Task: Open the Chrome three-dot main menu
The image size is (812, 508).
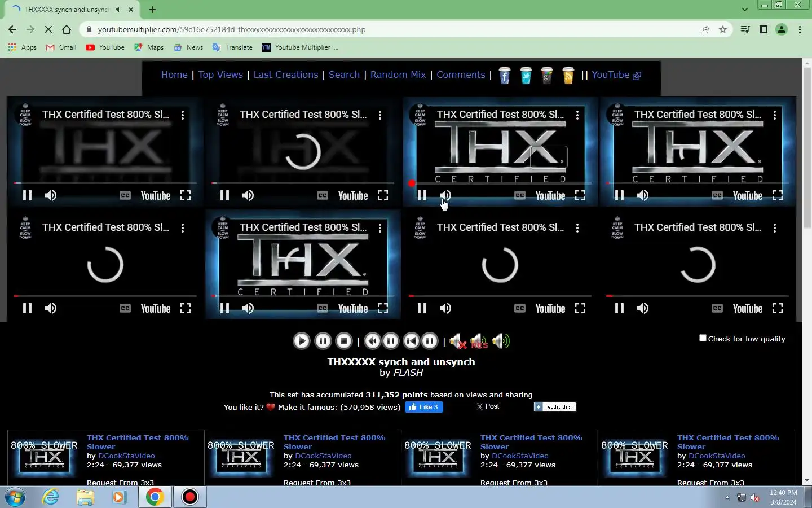Action: point(800,29)
